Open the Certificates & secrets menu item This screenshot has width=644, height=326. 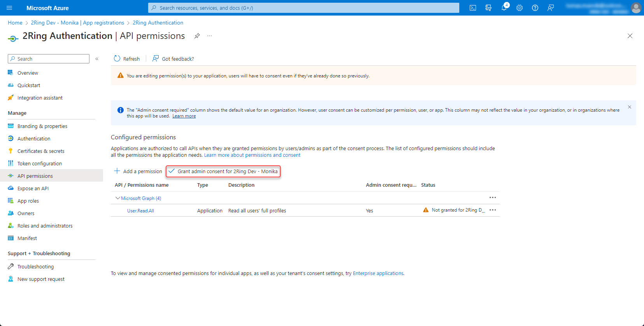click(41, 151)
